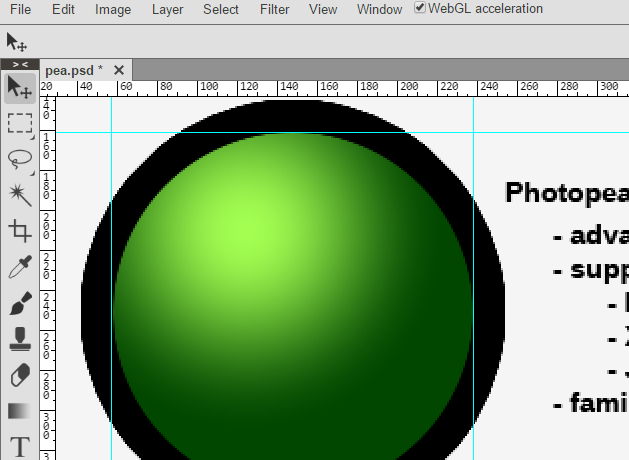Viewport: 629px width, 460px height.
Task: Open the Filter menu
Action: (x=274, y=9)
